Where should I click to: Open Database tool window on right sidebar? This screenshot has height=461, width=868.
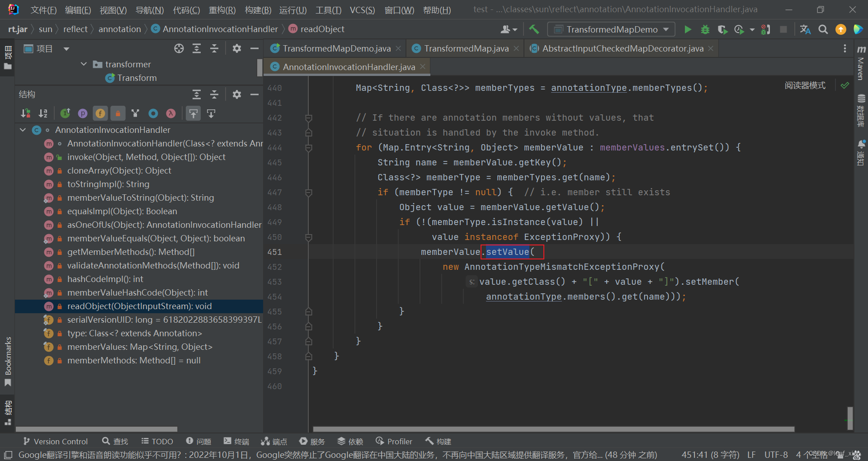pyautogui.click(x=861, y=111)
